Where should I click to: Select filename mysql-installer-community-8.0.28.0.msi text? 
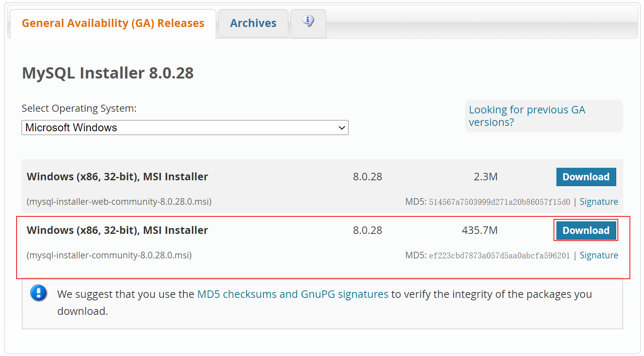(109, 255)
